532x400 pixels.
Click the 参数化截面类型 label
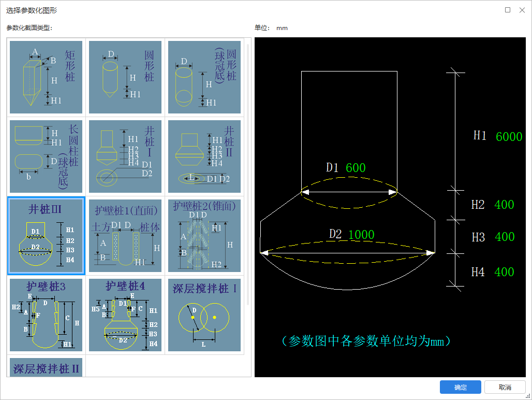tap(29, 28)
